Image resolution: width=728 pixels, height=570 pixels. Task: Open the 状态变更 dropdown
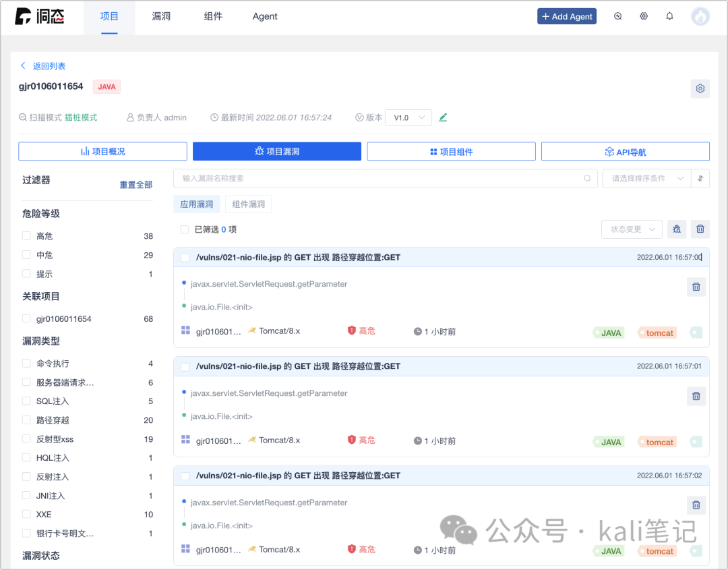[x=632, y=229]
